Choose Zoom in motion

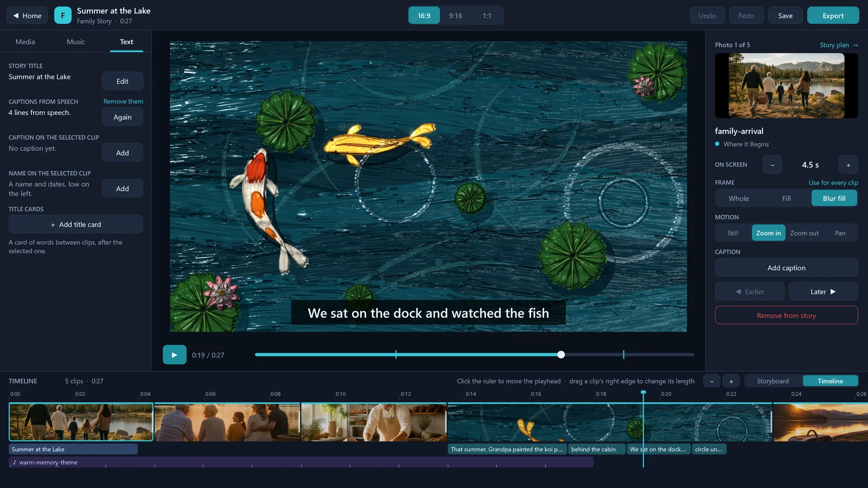(x=768, y=233)
